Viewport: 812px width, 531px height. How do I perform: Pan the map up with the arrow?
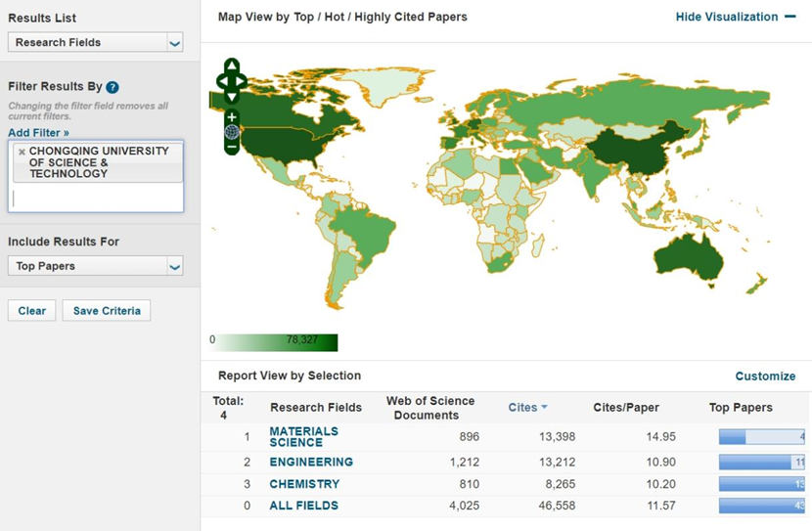click(232, 66)
